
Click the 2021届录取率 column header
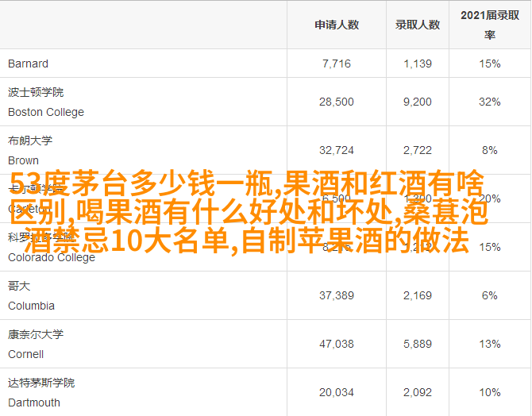(490, 25)
